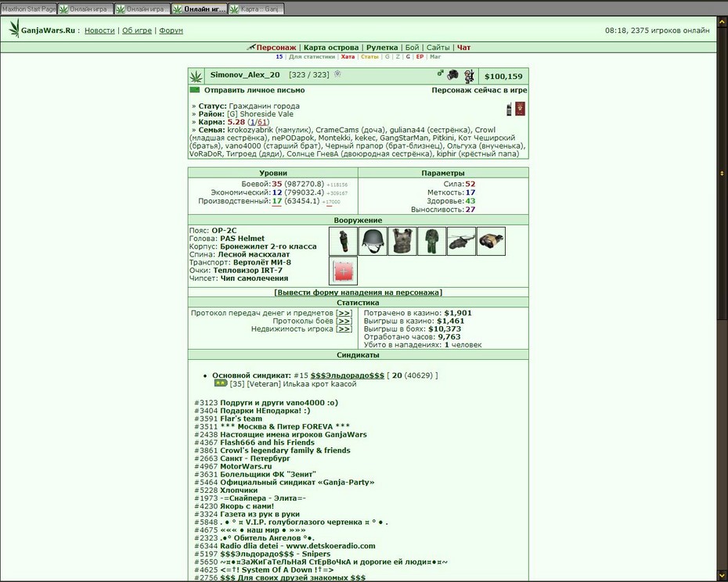Open the PAS Helmet equipment thumbnail
Viewport: 728px width, 582px height.
coord(373,241)
